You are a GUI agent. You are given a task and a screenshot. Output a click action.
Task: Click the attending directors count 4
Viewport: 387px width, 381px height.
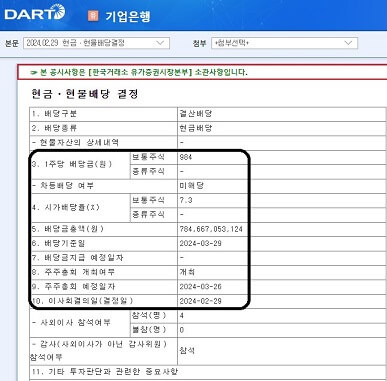click(x=182, y=315)
